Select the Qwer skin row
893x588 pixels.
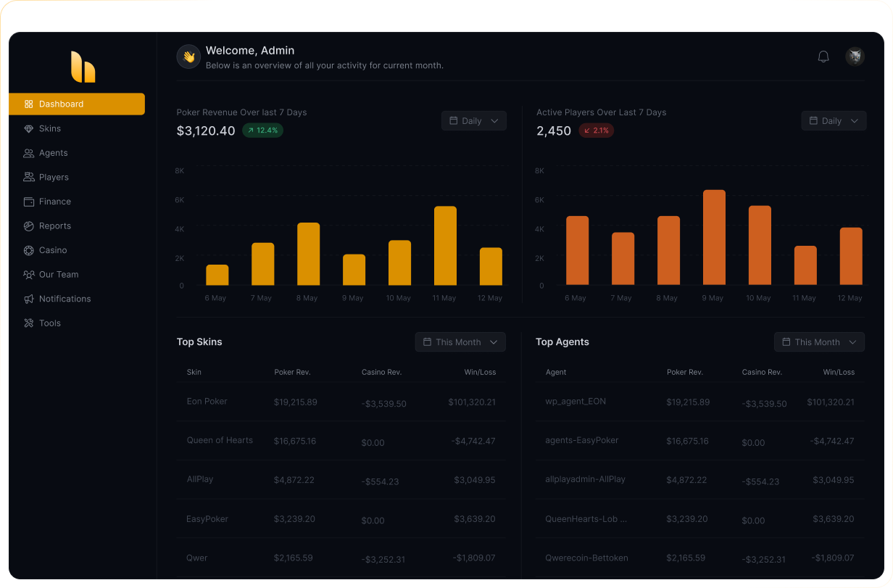(341, 558)
